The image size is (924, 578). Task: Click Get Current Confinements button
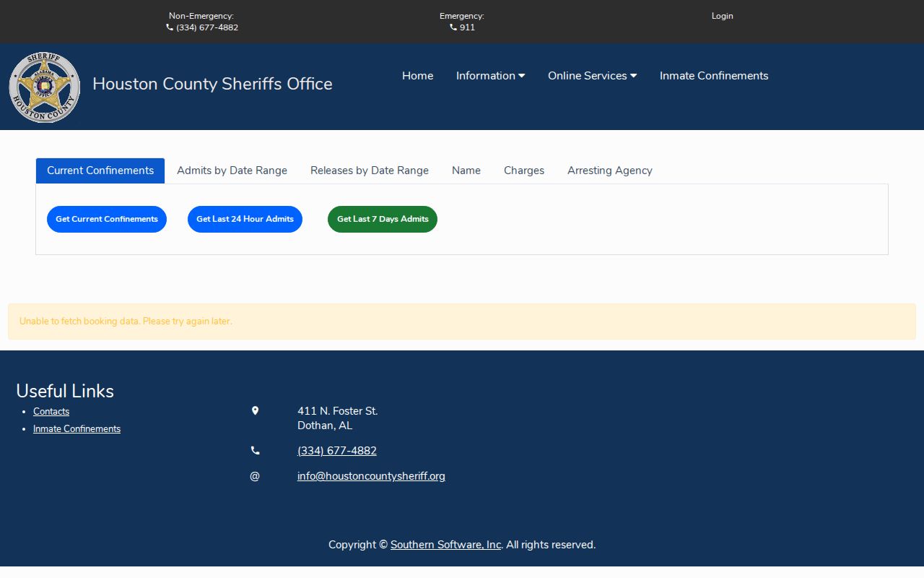coord(107,219)
